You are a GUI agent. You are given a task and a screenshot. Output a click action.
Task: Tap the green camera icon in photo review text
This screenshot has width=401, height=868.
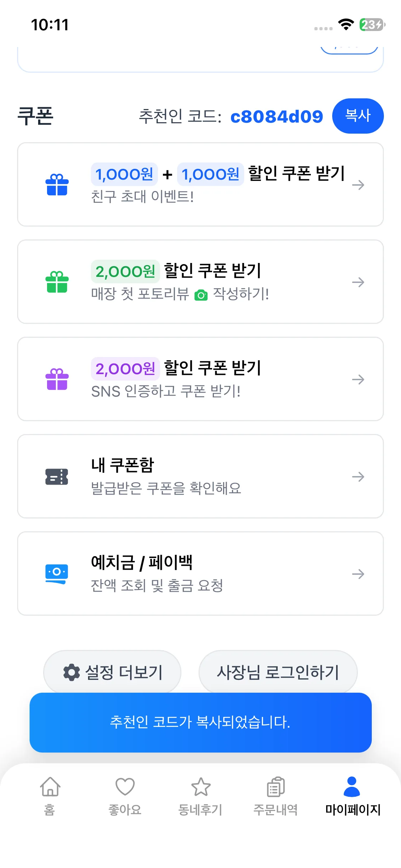[x=201, y=295]
